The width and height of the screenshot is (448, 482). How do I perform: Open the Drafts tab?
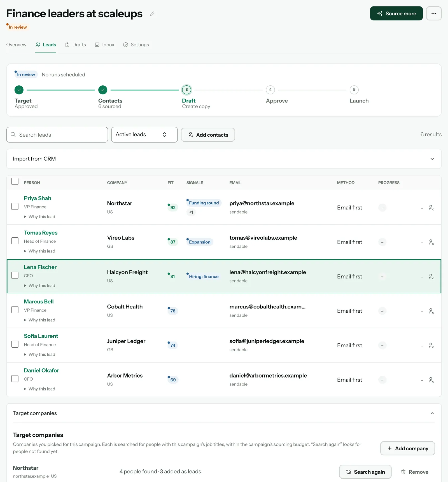click(76, 45)
